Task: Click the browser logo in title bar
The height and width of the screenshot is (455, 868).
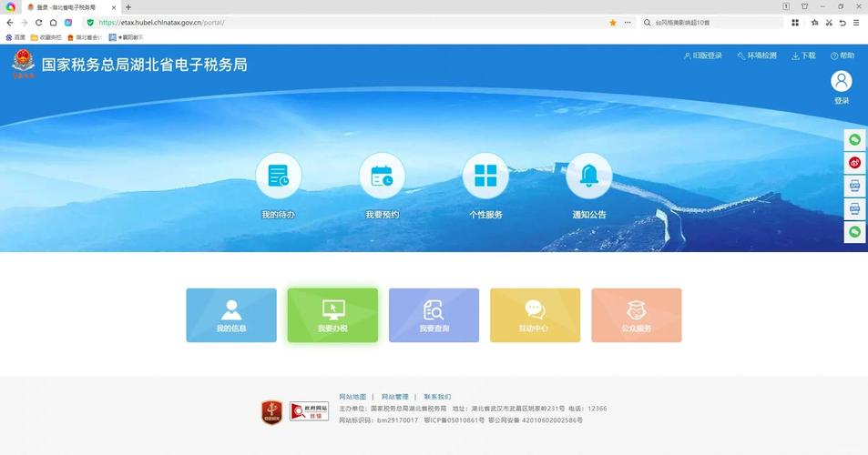Action: click(x=11, y=7)
